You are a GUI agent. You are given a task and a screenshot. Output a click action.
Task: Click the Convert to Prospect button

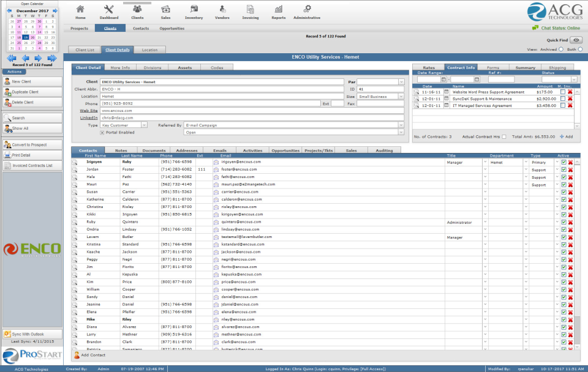[32, 144]
